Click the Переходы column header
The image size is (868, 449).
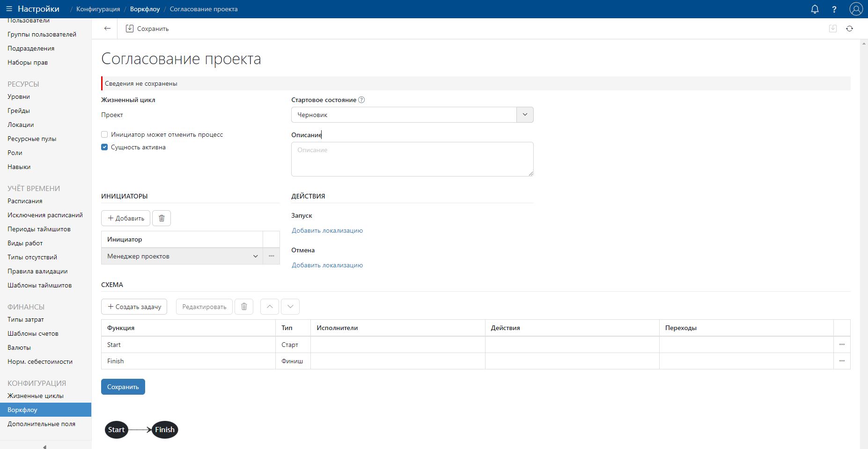(746, 328)
